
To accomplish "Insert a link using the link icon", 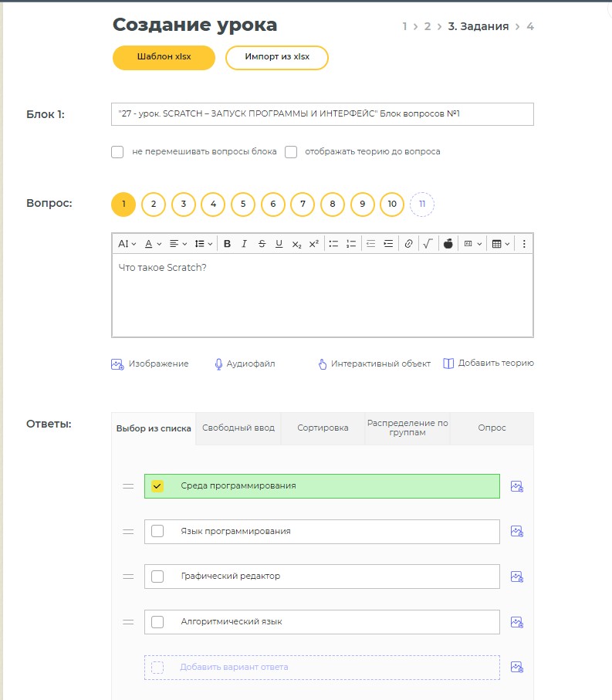I will click(408, 244).
